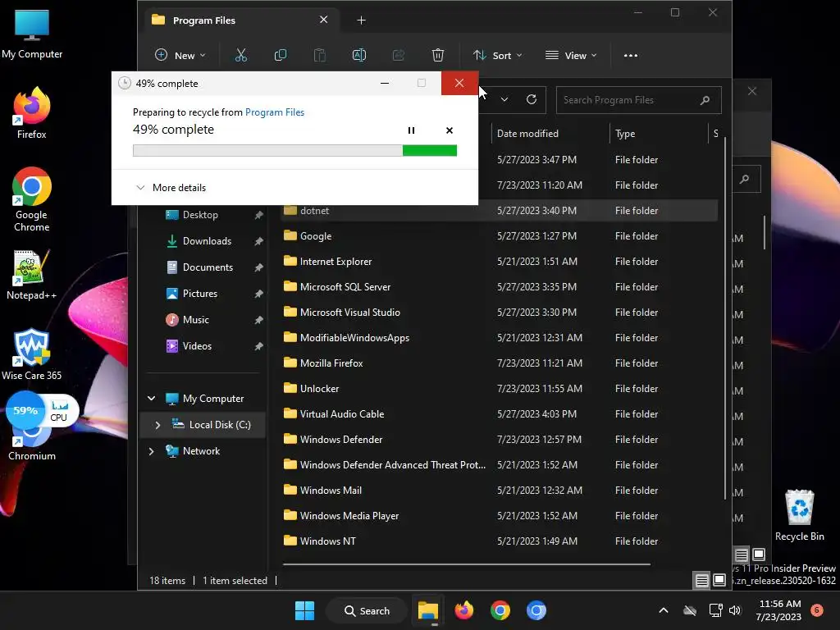Open the View dropdown menu
The height and width of the screenshot is (630, 840).
[571, 55]
